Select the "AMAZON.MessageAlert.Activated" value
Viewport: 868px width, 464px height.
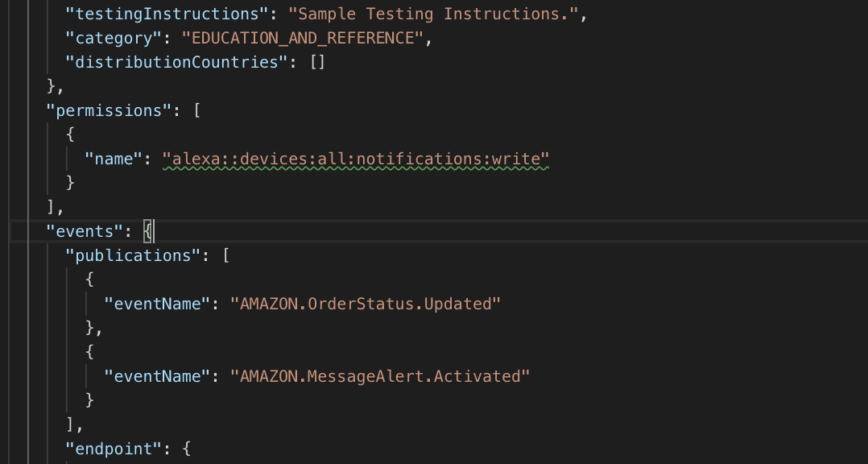coord(380,376)
